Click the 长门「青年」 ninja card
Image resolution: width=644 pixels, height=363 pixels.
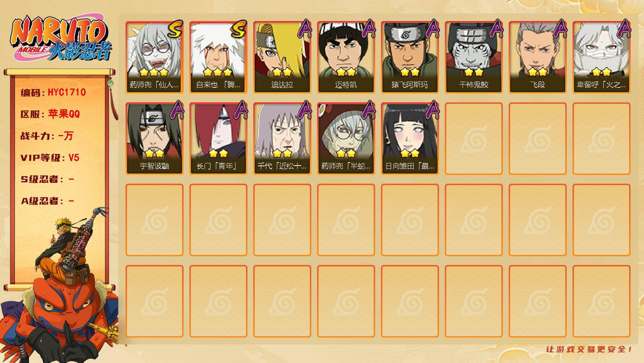[218, 138]
